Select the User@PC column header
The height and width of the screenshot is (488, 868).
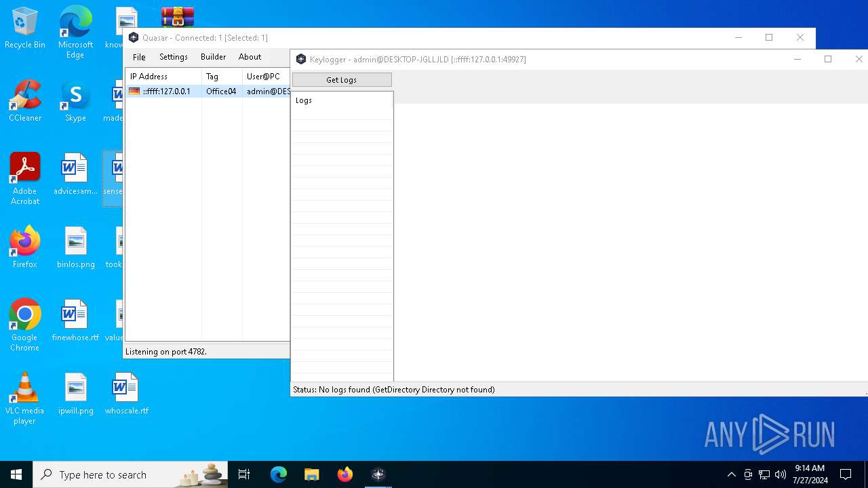[266, 77]
